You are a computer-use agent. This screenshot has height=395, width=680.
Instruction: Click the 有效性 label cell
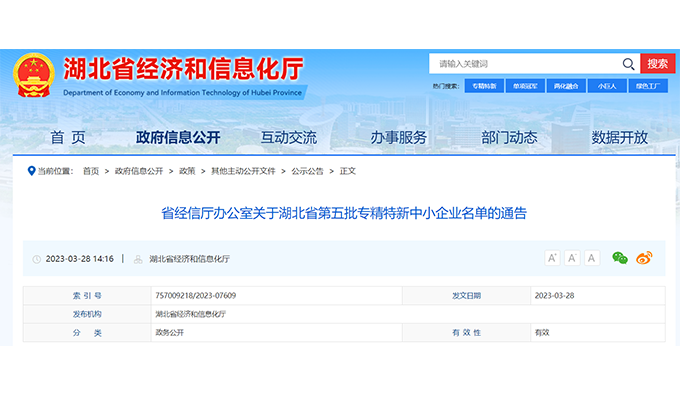tap(466, 333)
